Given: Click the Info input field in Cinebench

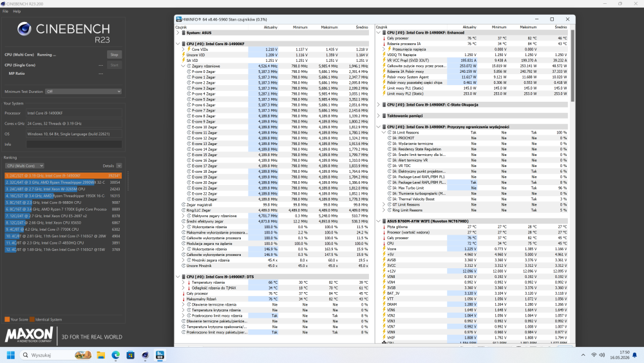Looking at the screenshot, I should 74,144.
